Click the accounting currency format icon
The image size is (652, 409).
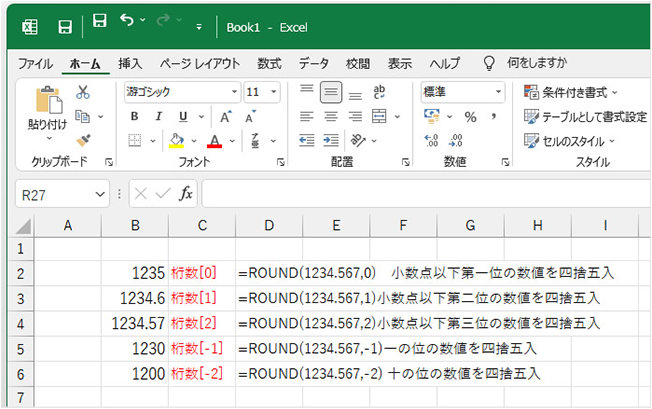tap(432, 116)
